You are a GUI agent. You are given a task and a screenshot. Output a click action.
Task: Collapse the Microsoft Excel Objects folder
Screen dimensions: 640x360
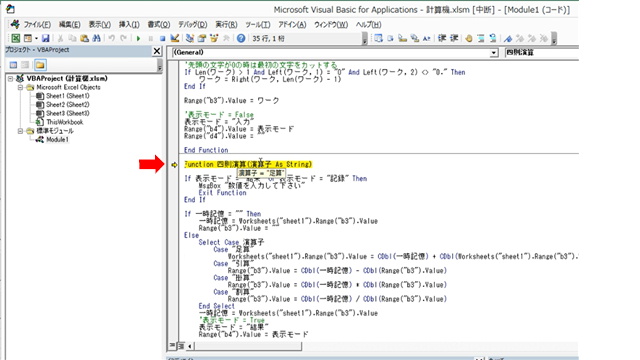pos(20,87)
